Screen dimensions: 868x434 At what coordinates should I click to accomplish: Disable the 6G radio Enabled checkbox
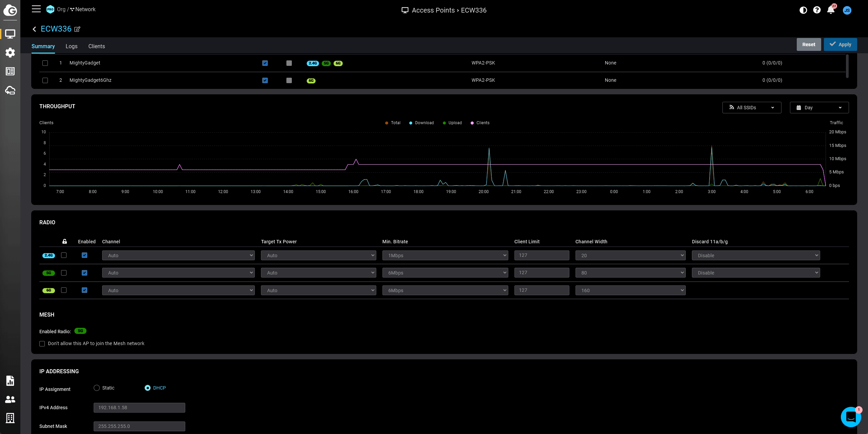(84, 290)
